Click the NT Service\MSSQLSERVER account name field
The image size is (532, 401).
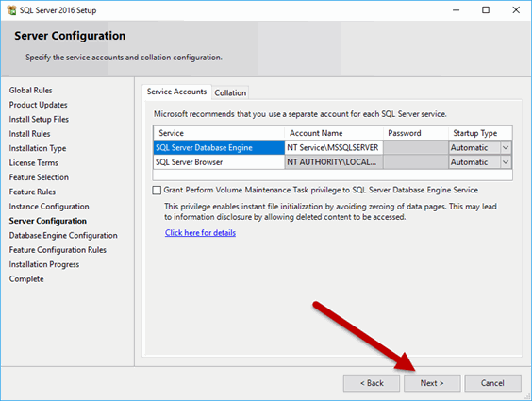coord(334,147)
